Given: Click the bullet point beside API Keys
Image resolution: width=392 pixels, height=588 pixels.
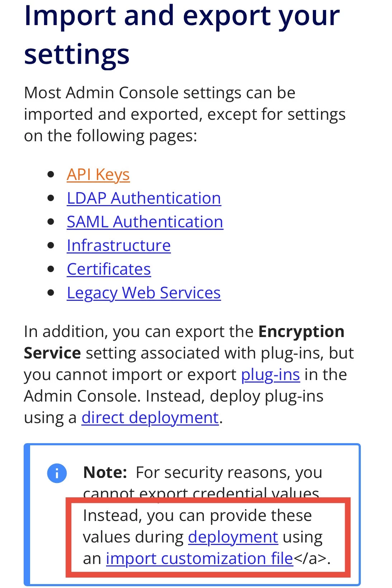Looking at the screenshot, I should point(51,175).
